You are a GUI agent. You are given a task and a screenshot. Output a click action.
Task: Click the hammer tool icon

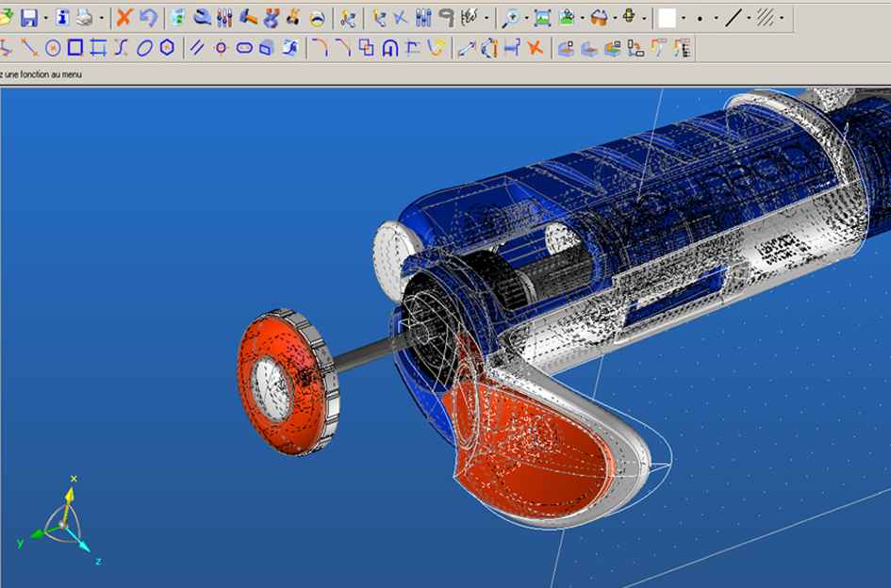[x=248, y=18]
